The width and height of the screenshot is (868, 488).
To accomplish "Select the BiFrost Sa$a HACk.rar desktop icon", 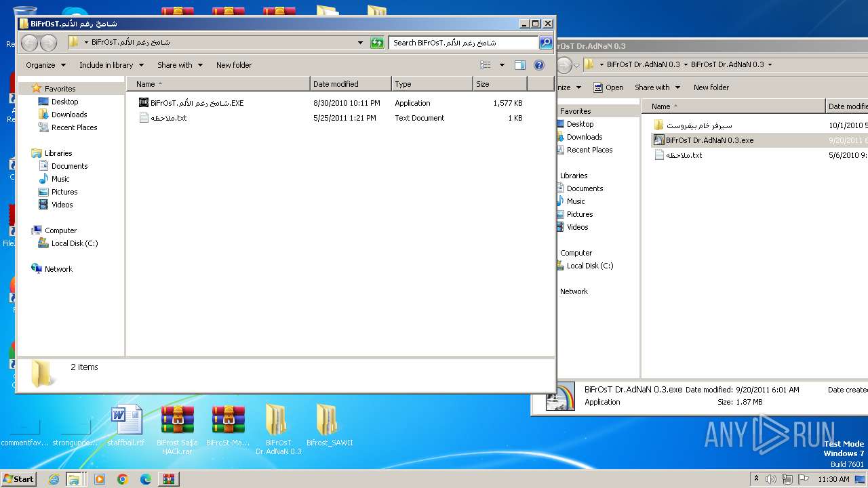I will tap(177, 430).
